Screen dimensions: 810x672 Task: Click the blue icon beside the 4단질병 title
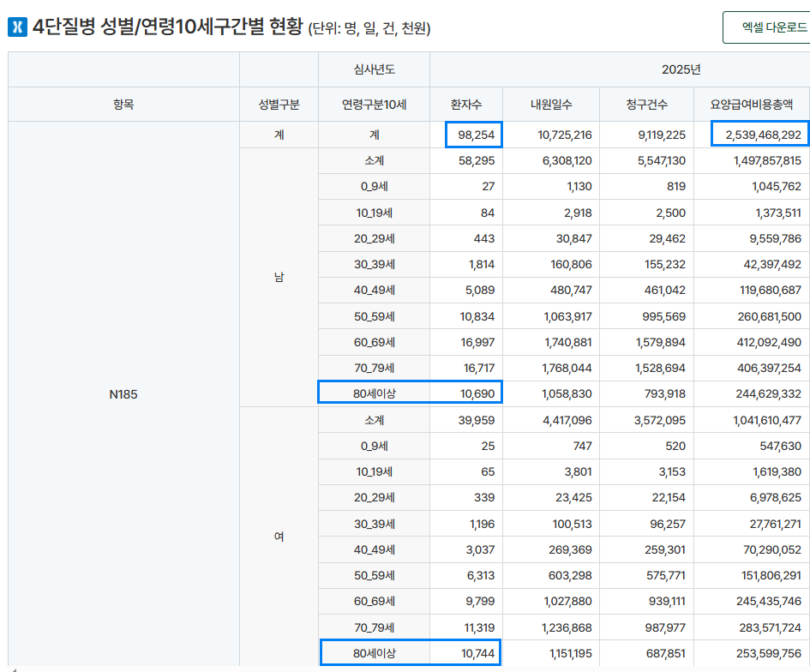[x=17, y=27]
